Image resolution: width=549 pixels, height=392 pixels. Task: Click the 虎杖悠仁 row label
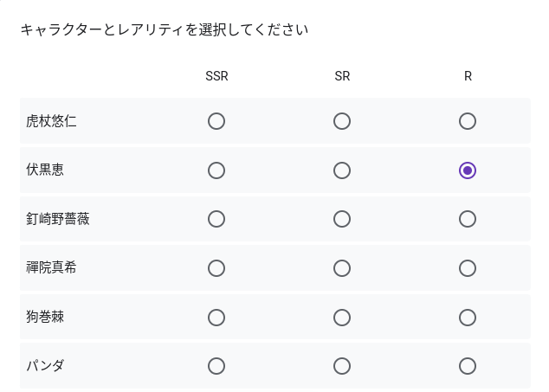(51, 121)
